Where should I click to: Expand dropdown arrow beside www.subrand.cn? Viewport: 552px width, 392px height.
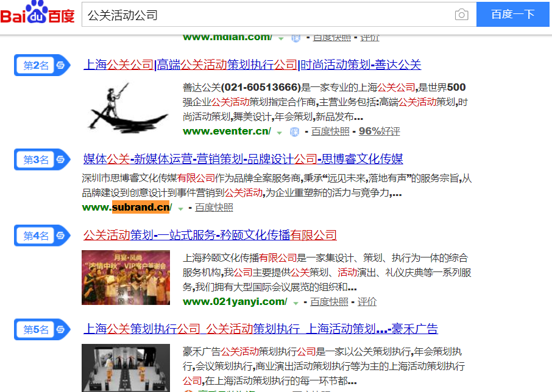click(x=180, y=209)
